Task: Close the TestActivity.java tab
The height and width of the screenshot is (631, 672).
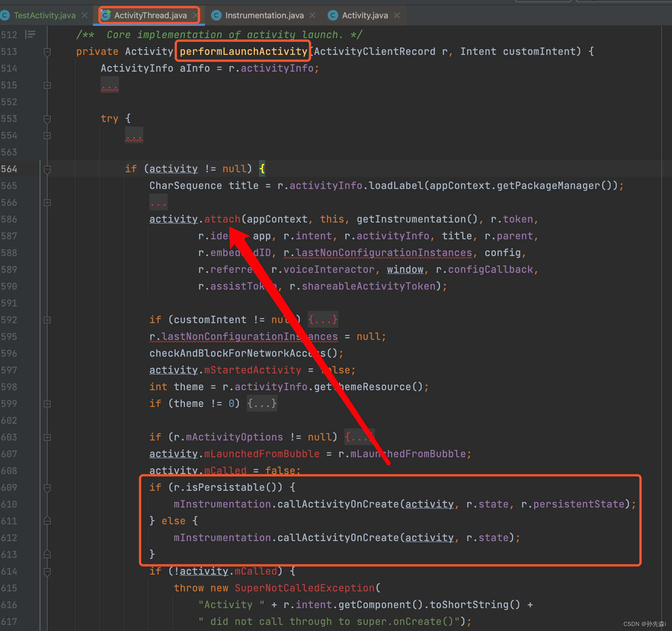Action: pos(85,15)
